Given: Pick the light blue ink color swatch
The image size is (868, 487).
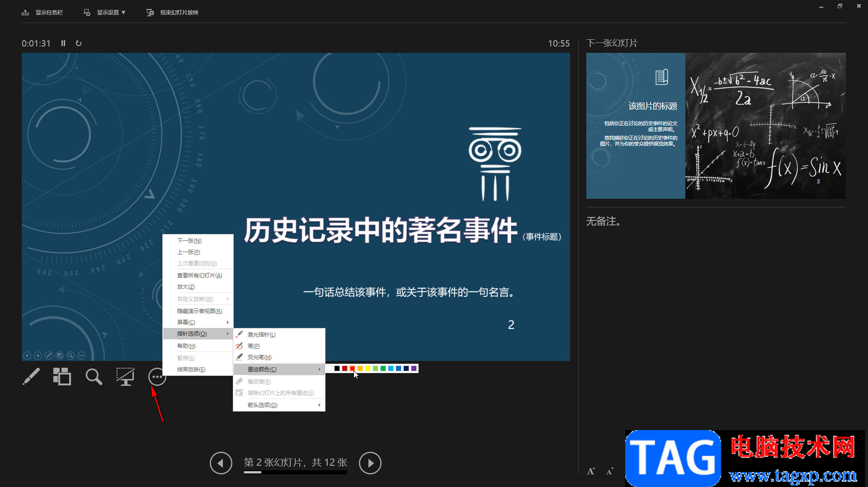Looking at the screenshot, I should 391,369.
